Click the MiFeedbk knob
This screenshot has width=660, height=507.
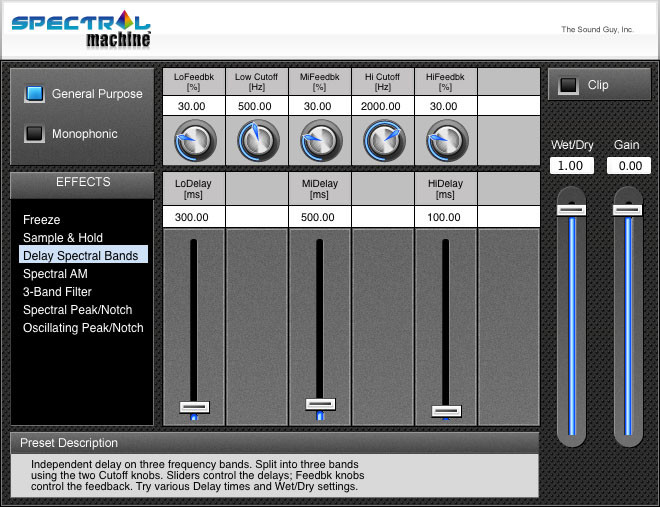[x=321, y=141]
